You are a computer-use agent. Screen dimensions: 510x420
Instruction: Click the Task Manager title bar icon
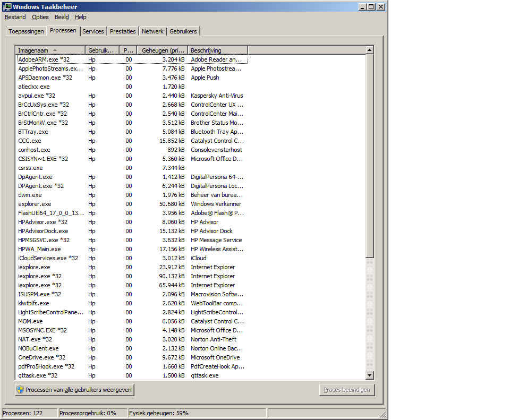(x=7, y=6)
